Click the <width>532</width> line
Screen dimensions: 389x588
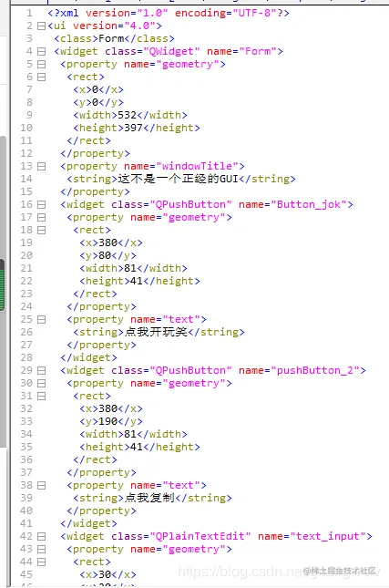130,115
